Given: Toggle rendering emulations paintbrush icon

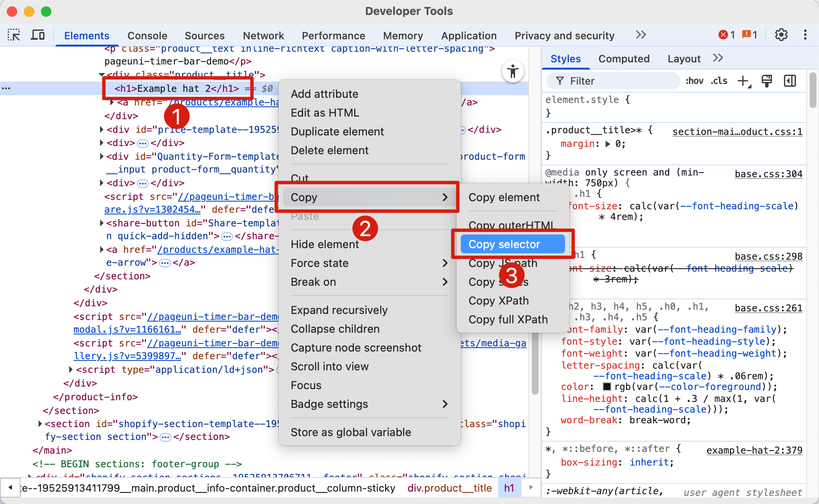Looking at the screenshot, I should tap(767, 81).
